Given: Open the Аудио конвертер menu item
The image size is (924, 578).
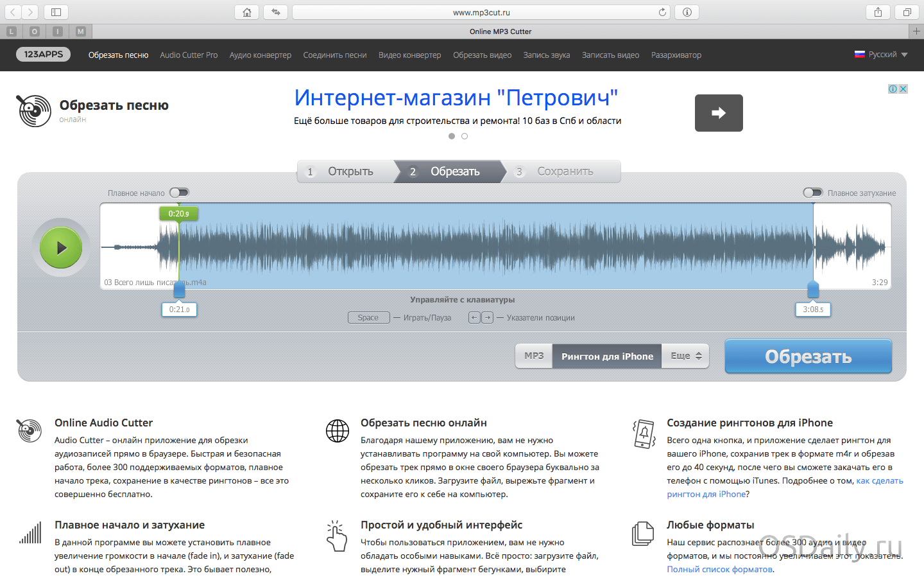Looking at the screenshot, I should coord(260,55).
